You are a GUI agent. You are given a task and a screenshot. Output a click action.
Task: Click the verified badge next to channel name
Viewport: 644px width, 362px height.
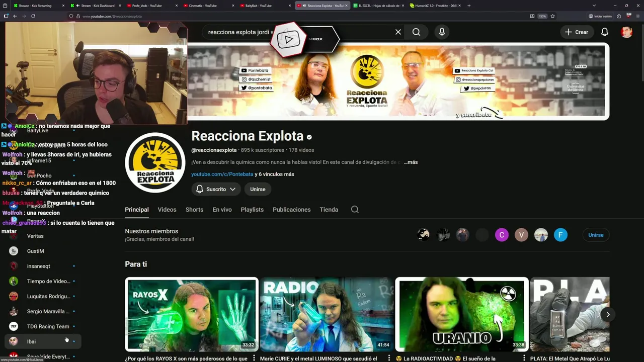pyautogui.click(x=309, y=137)
